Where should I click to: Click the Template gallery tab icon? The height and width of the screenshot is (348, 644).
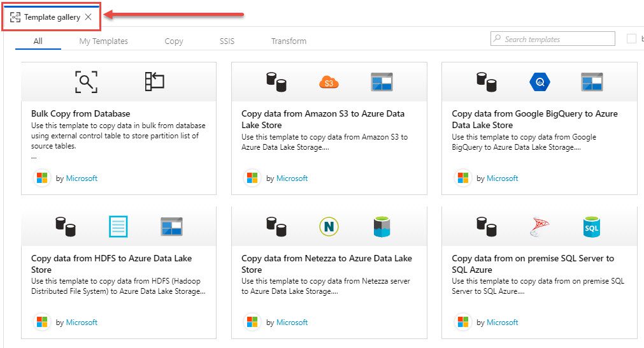(15, 17)
